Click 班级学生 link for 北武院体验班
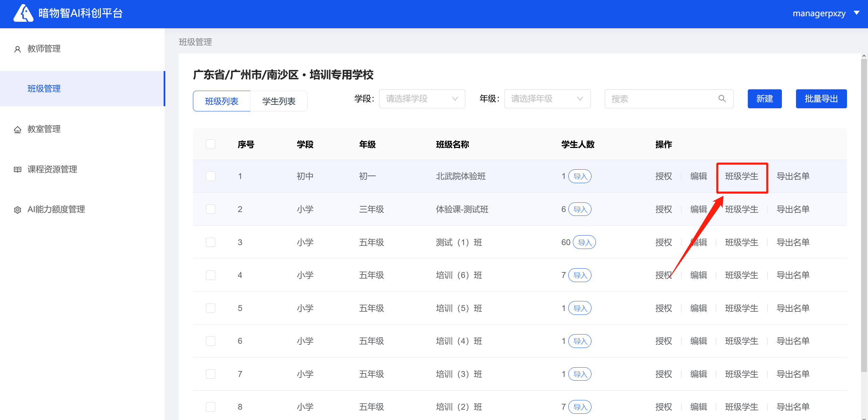868x420 pixels. (742, 177)
